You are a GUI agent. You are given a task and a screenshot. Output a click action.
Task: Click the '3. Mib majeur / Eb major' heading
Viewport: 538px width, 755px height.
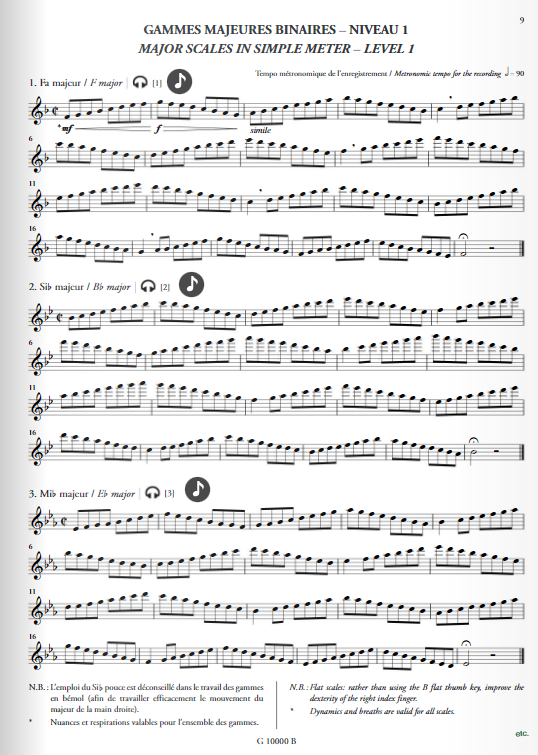click(x=82, y=494)
